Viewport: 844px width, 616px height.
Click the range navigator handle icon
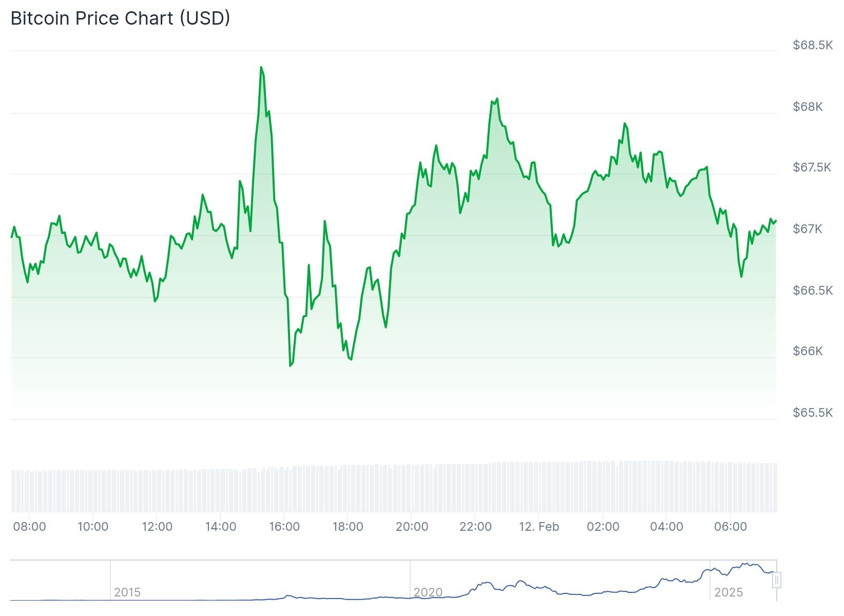777,580
